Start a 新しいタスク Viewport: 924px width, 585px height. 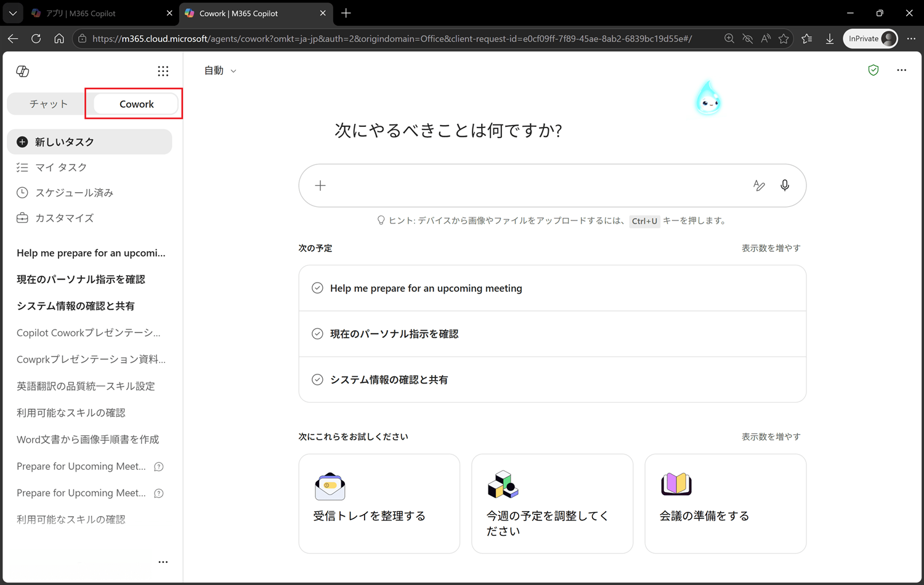(89, 142)
